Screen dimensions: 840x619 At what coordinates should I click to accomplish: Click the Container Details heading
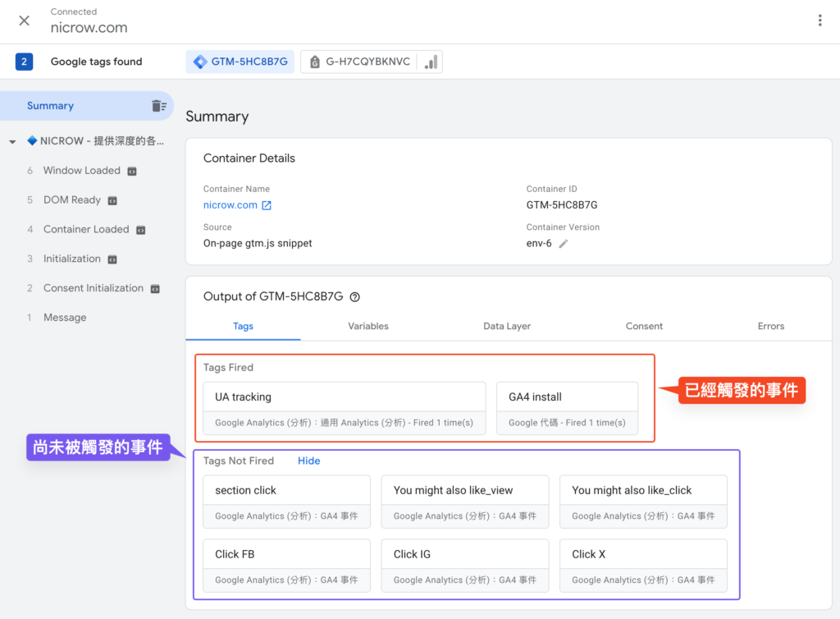[x=249, y=158]
